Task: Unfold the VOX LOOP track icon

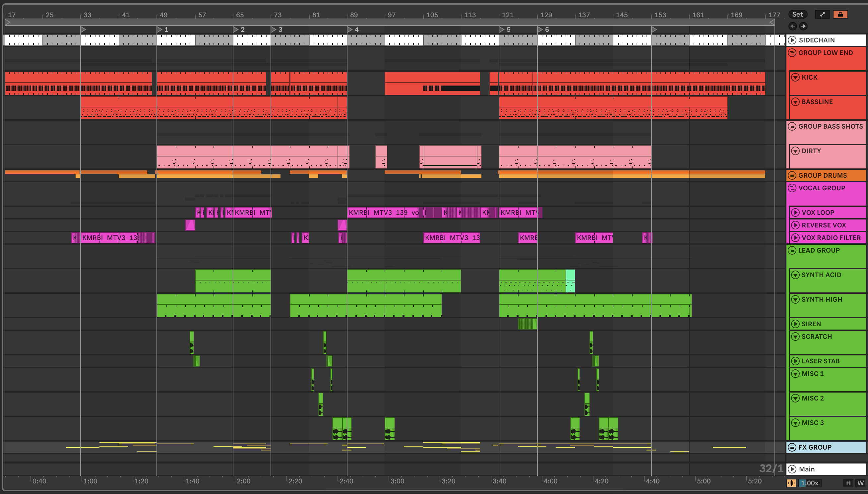Action: point(795,213)
